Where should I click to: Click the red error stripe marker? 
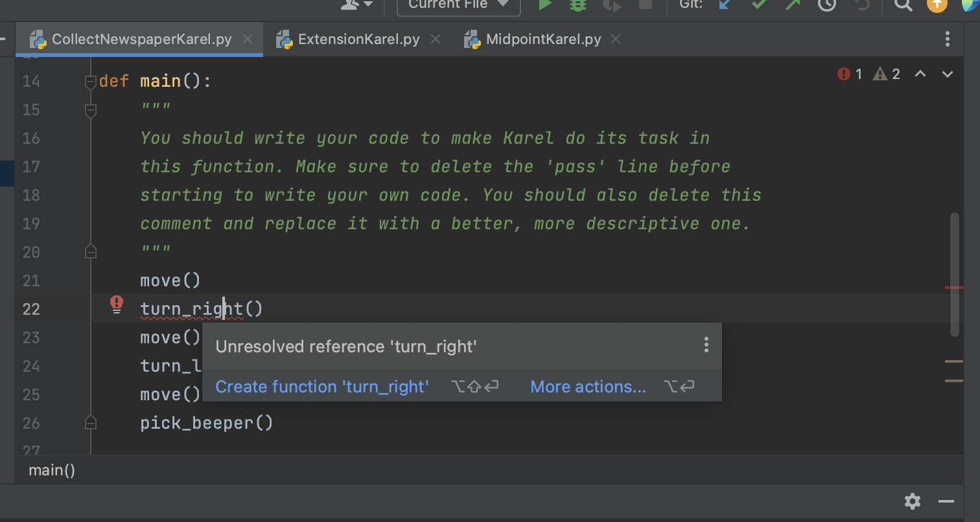(x=954, y=287)
